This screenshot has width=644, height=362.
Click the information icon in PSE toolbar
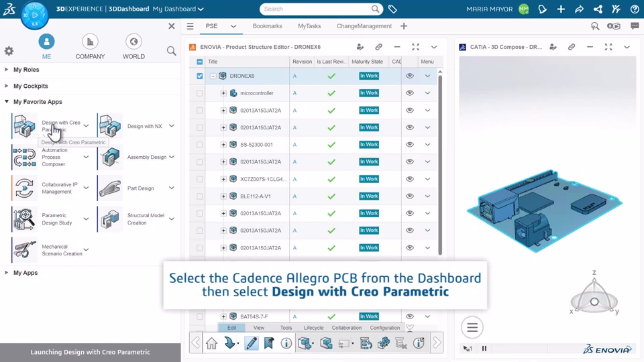pos(286,343)
